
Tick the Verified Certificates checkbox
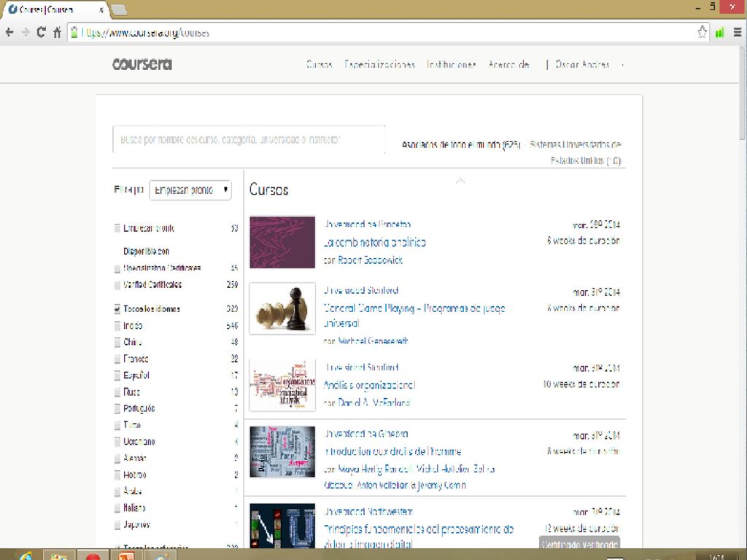click(x=117, y=285)
